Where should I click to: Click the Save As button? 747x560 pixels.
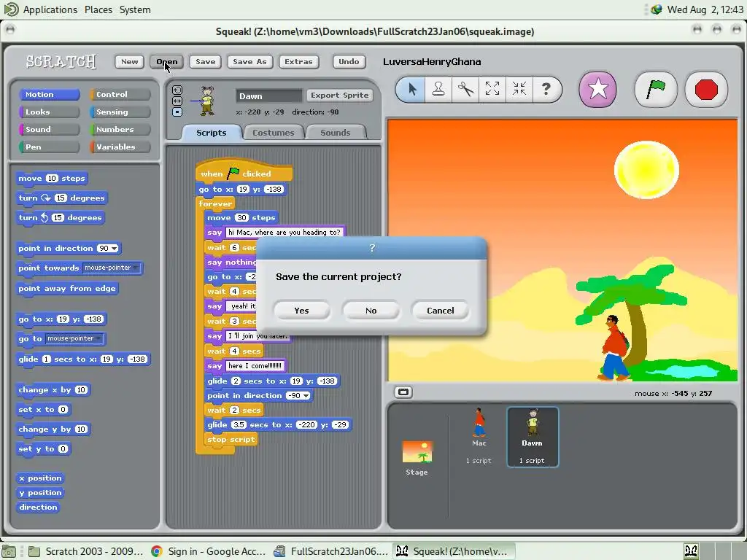249,61
